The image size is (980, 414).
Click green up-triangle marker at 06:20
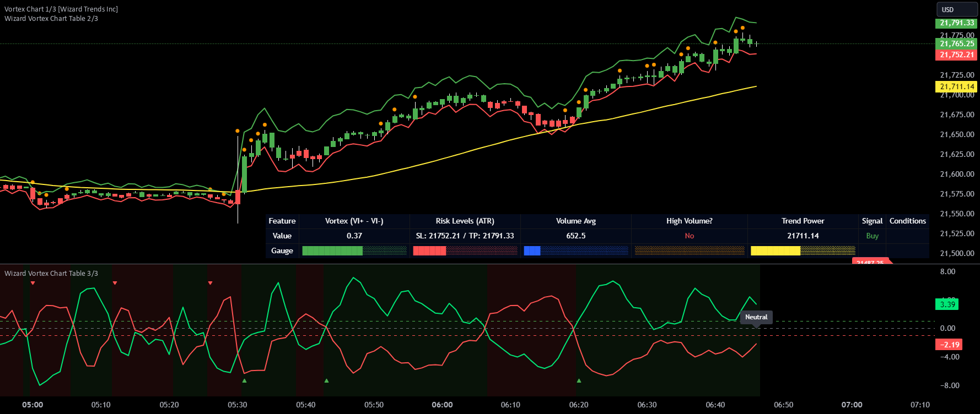(579, 380)
